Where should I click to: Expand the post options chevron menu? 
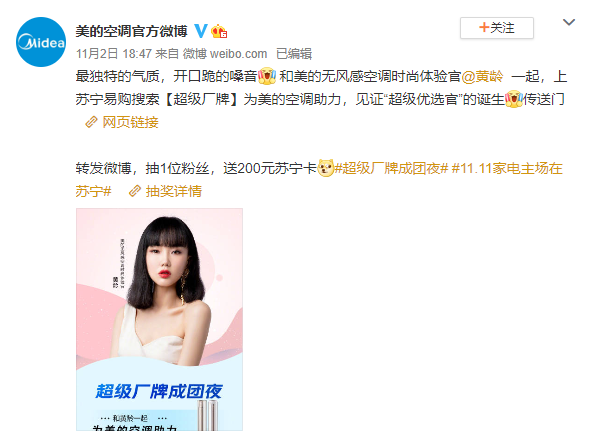pos(569,23)
